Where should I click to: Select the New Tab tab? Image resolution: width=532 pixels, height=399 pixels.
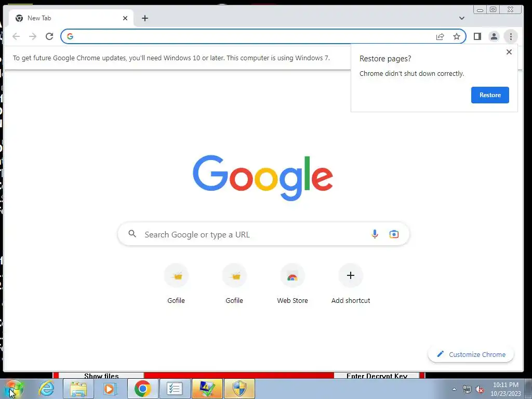coord(71,18)
